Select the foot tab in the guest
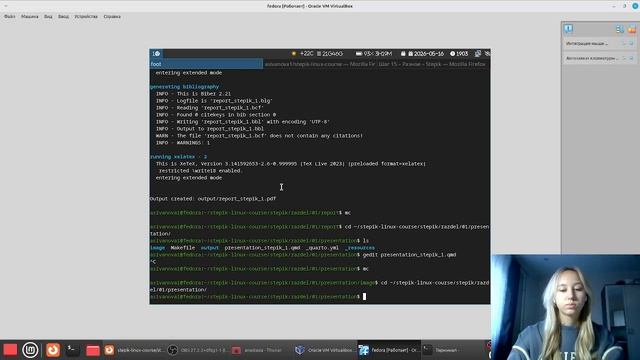This screenshot has height=360, width=640. (206, 64)
